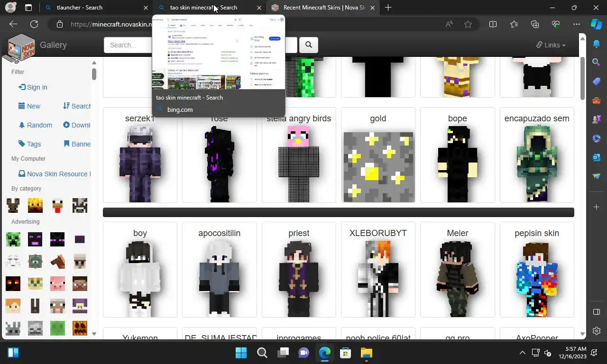Select the pink pig face category icon
The width and height of the screenshot is (607, 364).
57,283
